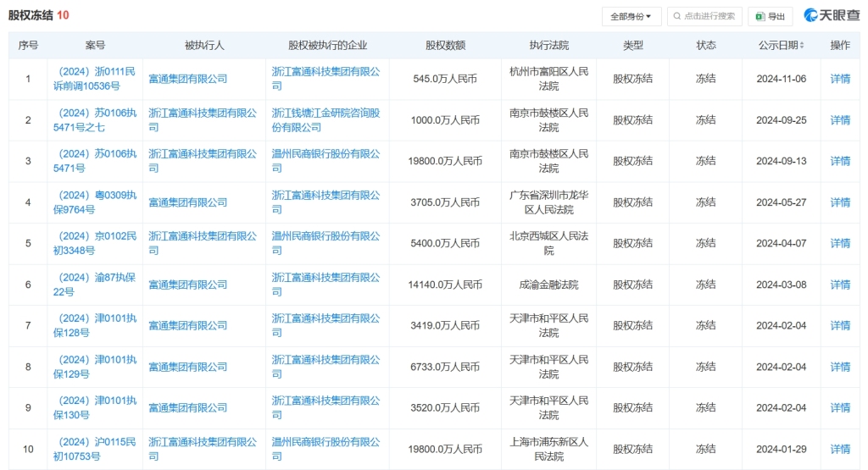Open case (2024)京0102民初3348号
The width and height of the screenshot is (868, 470).
[95, 243]
